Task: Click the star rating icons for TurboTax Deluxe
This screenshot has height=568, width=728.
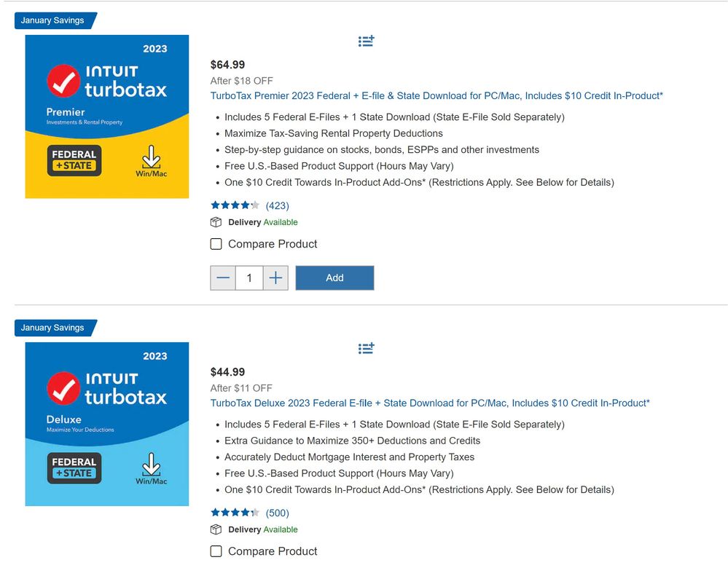Action: pyautogui.click(x=235, y=513)
